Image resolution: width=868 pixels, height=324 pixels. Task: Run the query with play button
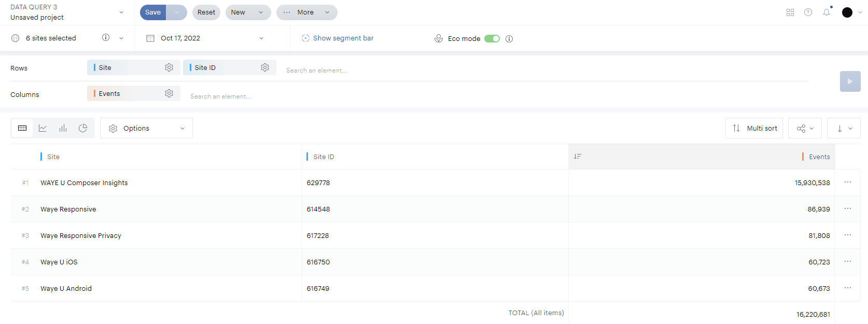click(x=850, y=81)
